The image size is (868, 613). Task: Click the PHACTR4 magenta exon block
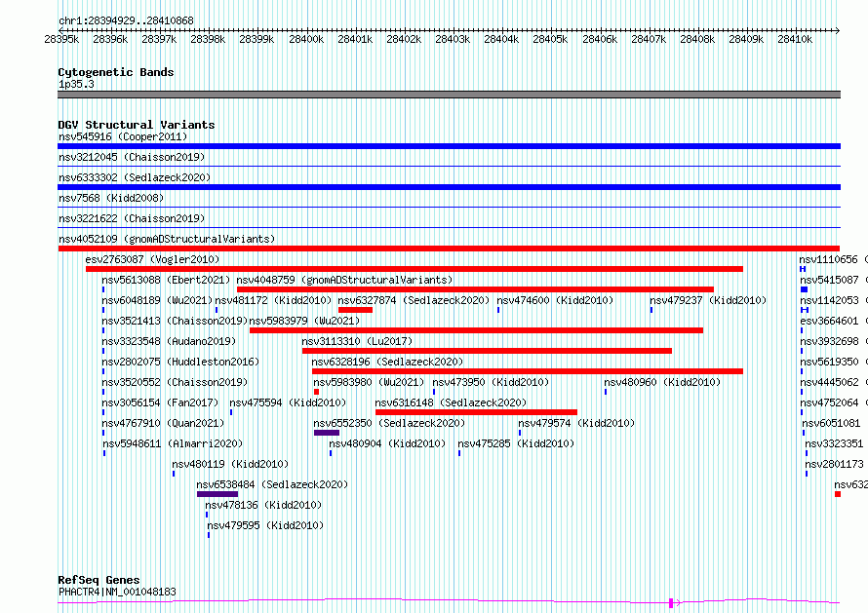tap(671, 602)
